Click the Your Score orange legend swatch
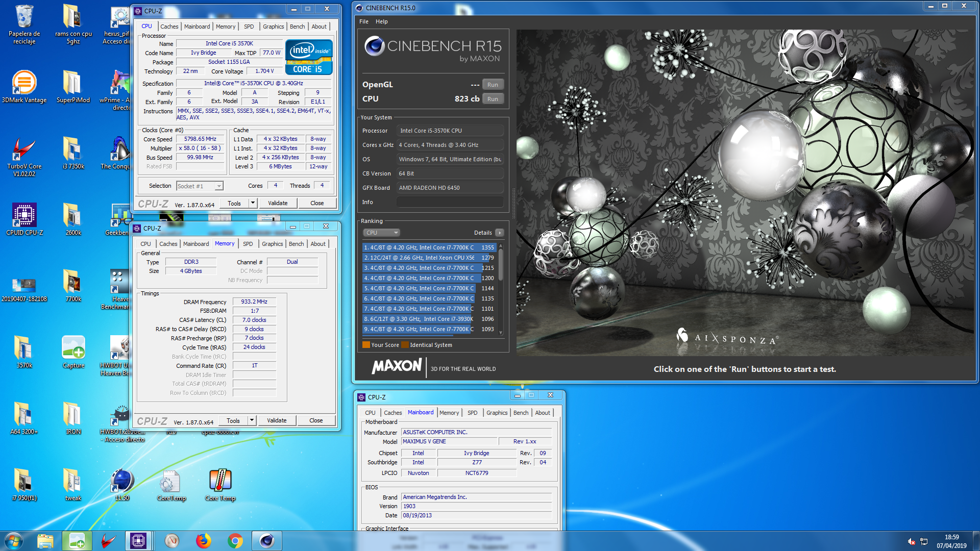Screen dimensions: 980x551 (x=366, y=345)
